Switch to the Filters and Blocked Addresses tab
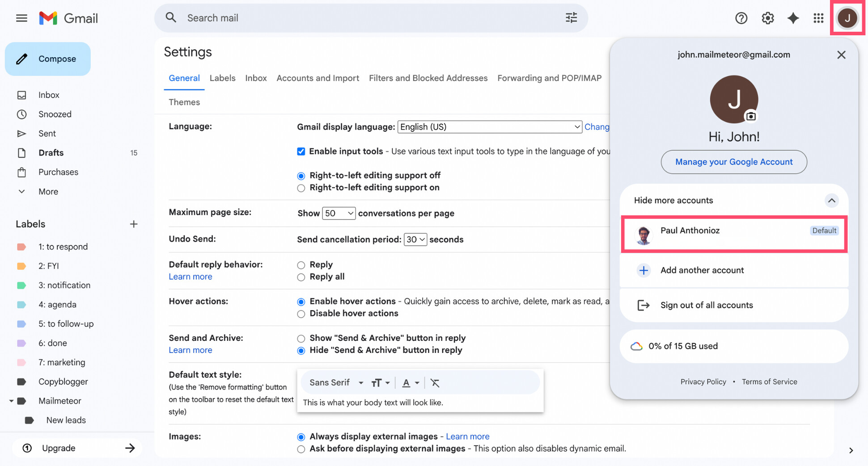Image resolution: width=868 pixels, height=466 pixels. pyautogui.click(x=428, y=78)
